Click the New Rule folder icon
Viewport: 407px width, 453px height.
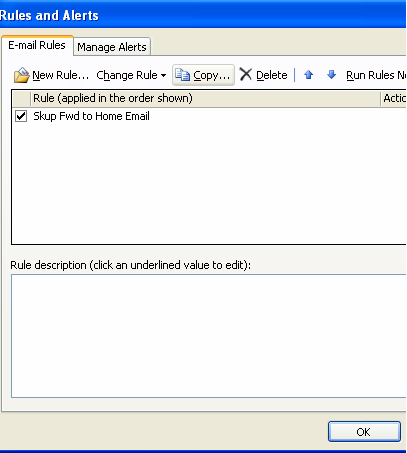coord(22,75)
